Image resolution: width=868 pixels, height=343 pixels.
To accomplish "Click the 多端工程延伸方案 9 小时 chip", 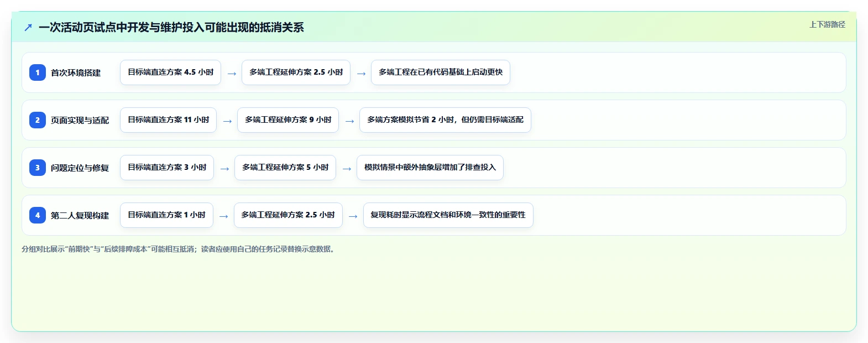I will tap(288, 120).
